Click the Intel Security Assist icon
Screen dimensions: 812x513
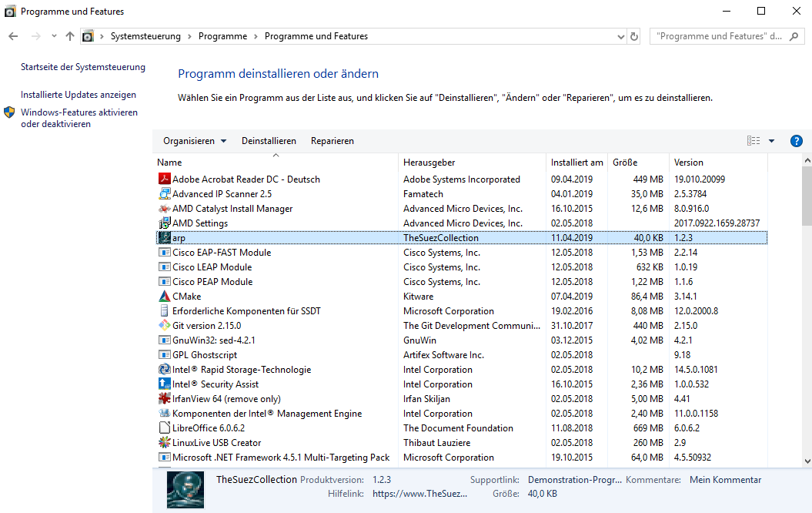[164, 384]
